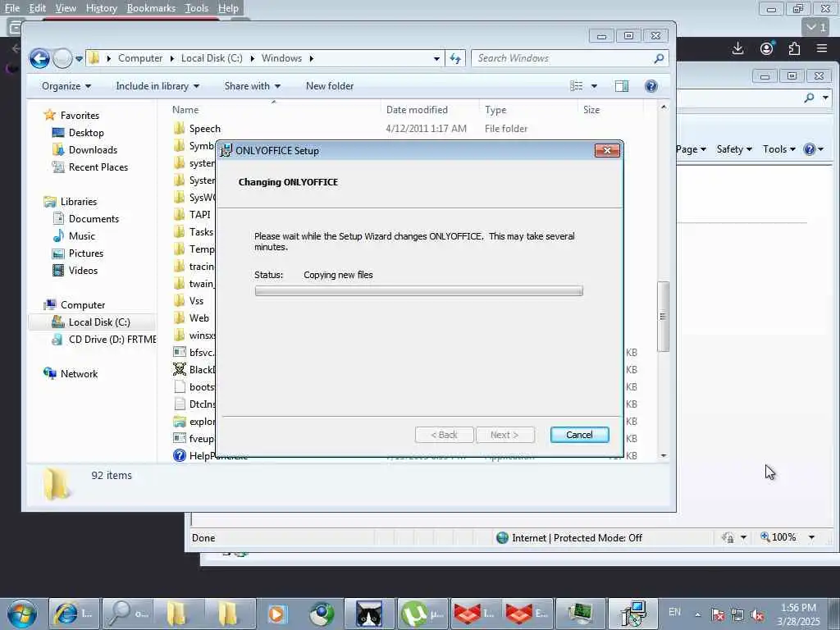Open the Share with menu

(x=253, y=86)
